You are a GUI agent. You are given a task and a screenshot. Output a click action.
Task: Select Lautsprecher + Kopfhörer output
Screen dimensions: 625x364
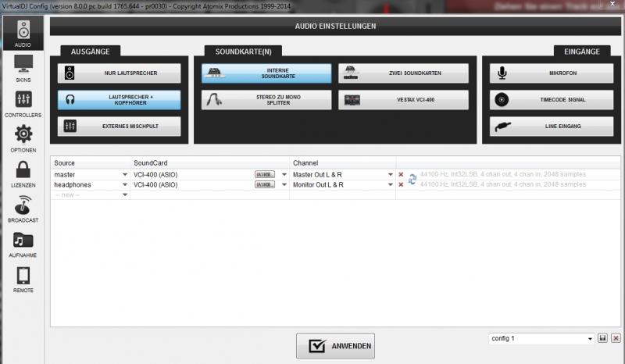119,100
